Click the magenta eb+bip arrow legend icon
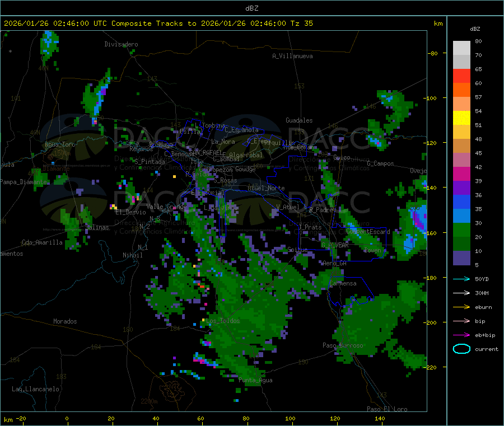504x426 pixels. (x=461, y=335)
